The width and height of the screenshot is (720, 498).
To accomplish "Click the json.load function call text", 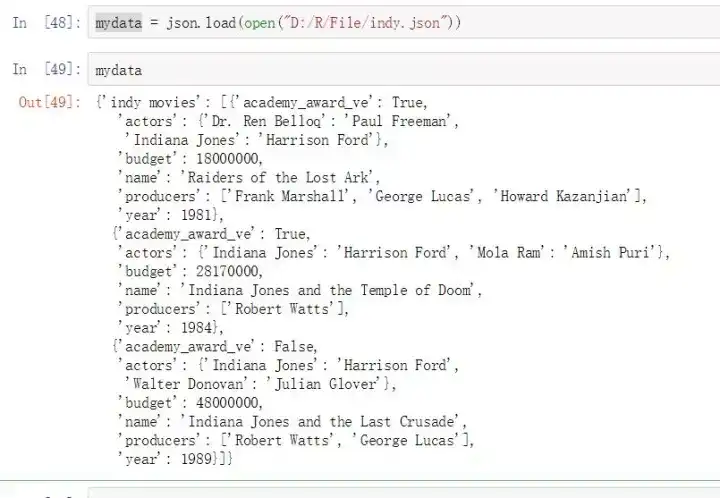I will coord(201,22).
